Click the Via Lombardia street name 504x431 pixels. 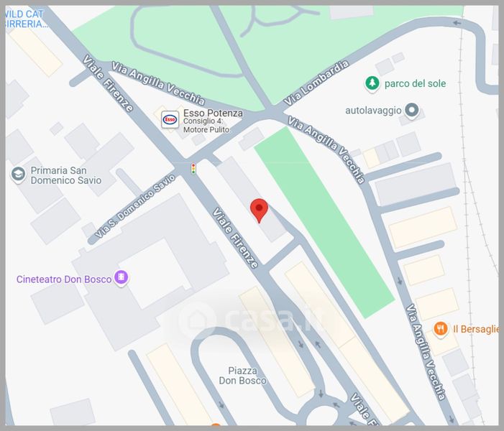click(x=316, y=83)
